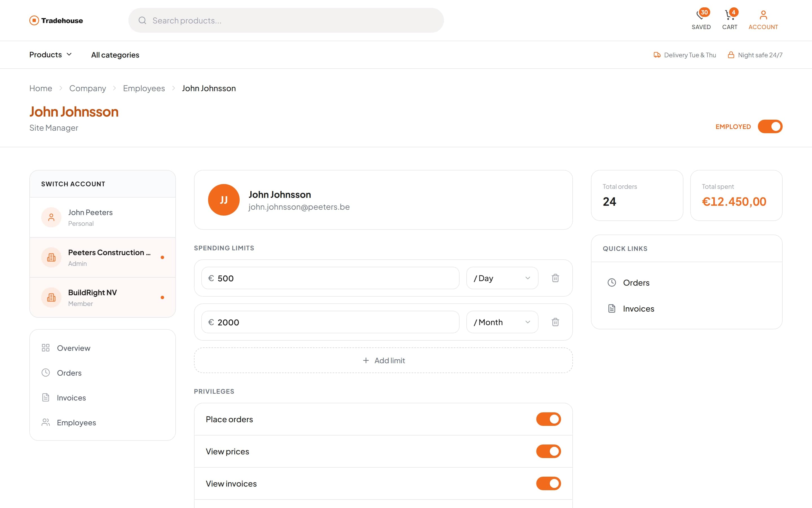Open the / Month period dropdown

(502, 322)
